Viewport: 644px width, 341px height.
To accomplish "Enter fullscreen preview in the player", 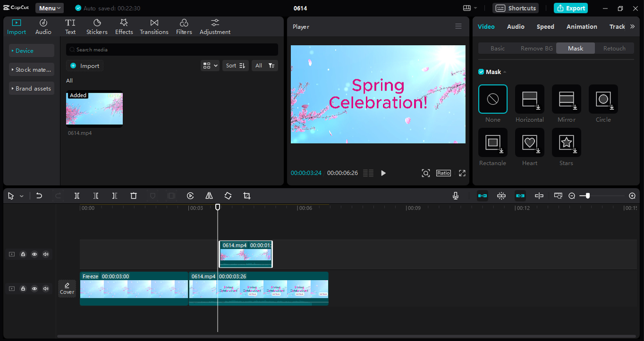I will point(462,173).
